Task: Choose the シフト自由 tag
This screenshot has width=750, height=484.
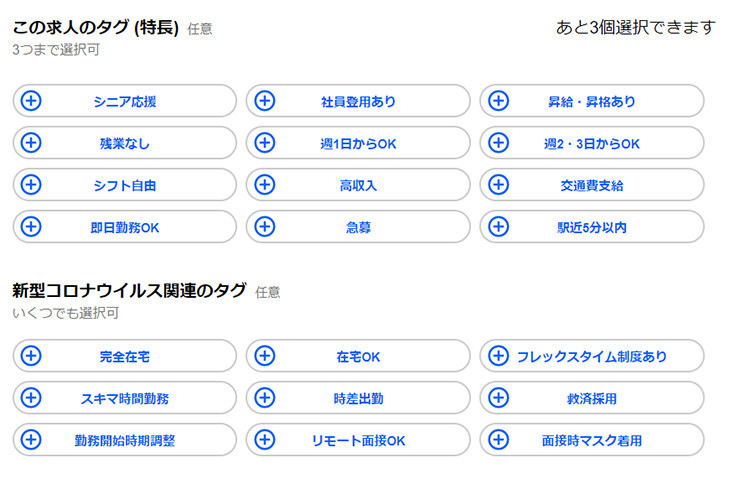Action: coord(124,185)
